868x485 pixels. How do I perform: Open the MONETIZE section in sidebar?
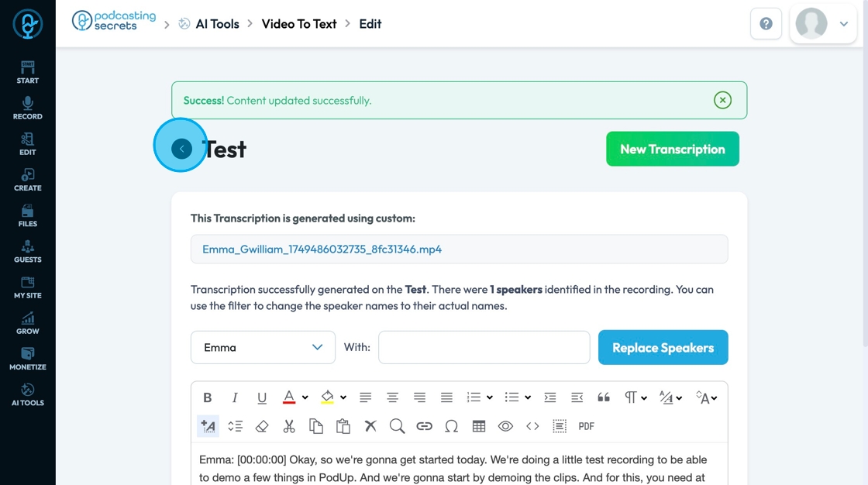tap(28, 359)
